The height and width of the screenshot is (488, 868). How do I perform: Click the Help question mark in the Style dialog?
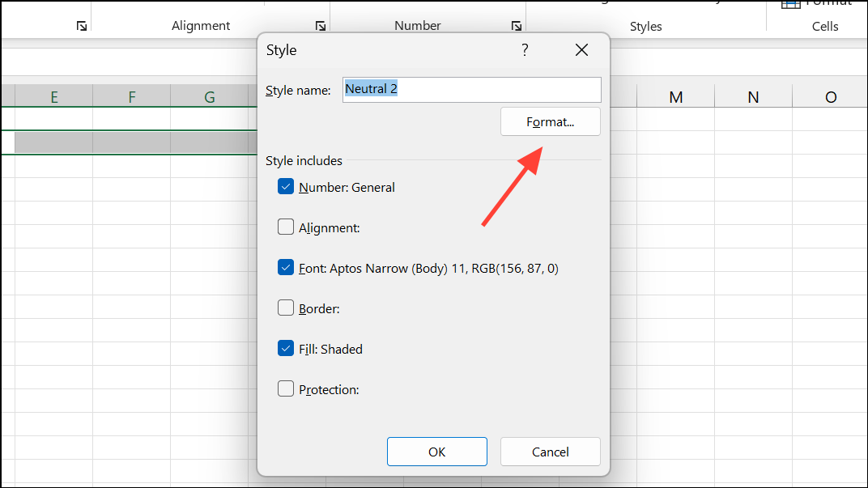point(524,49)
